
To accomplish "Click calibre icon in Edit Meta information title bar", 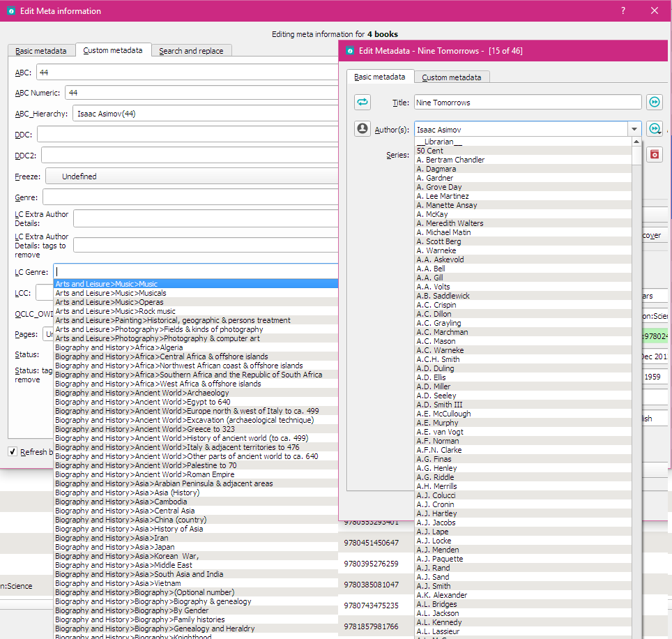I will click(x=10, y=11).
